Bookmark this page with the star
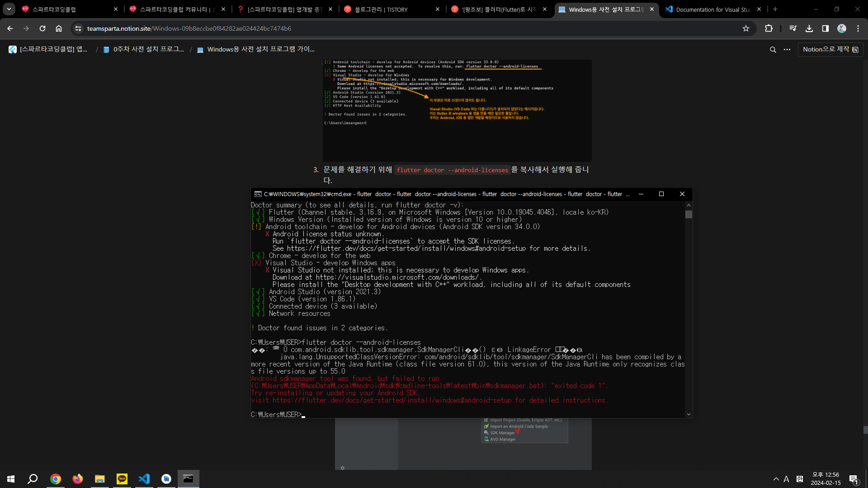The image size is (868, 488). tap(746, 28)
